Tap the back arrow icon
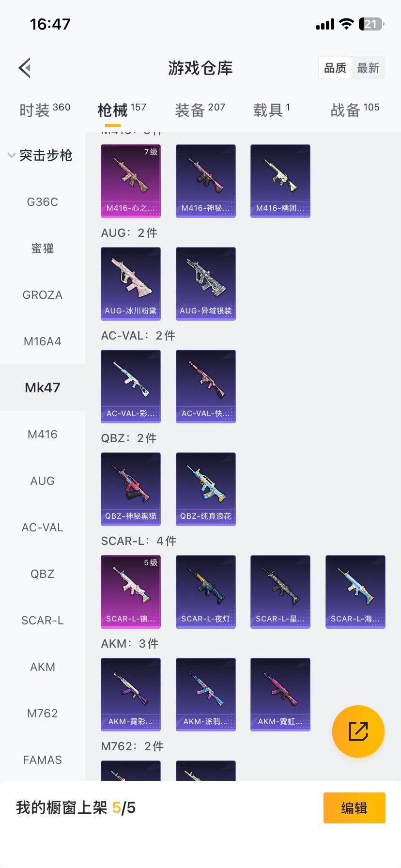401x868 pixels. (25, 68)
